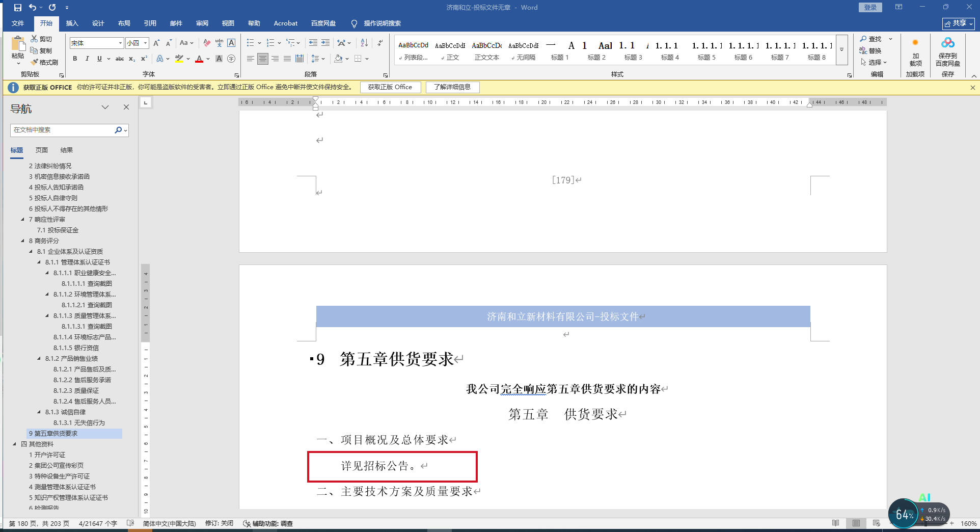
Task: Open the font name box showing 宋体
Action: click(97, 43)
